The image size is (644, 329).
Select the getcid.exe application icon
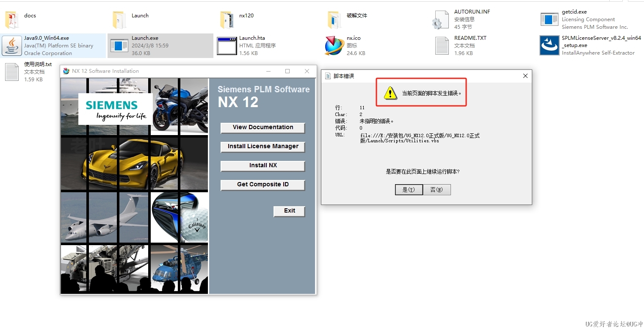549,19
